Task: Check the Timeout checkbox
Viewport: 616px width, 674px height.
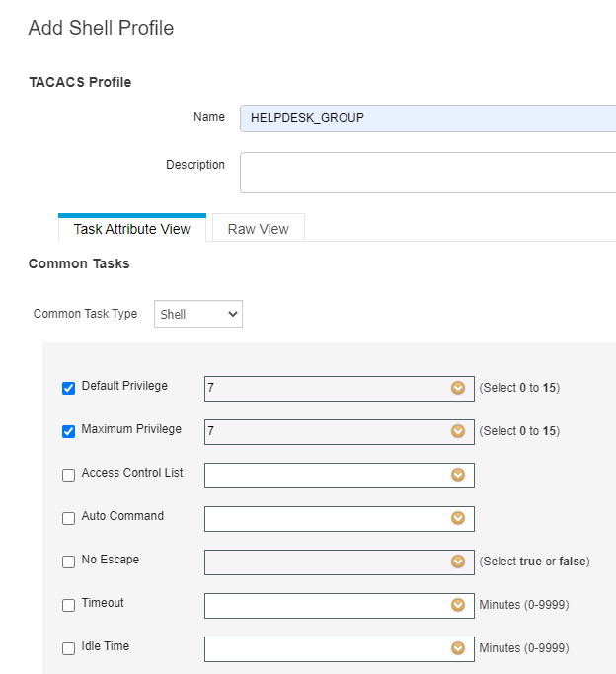Action: tap(68, 605)
